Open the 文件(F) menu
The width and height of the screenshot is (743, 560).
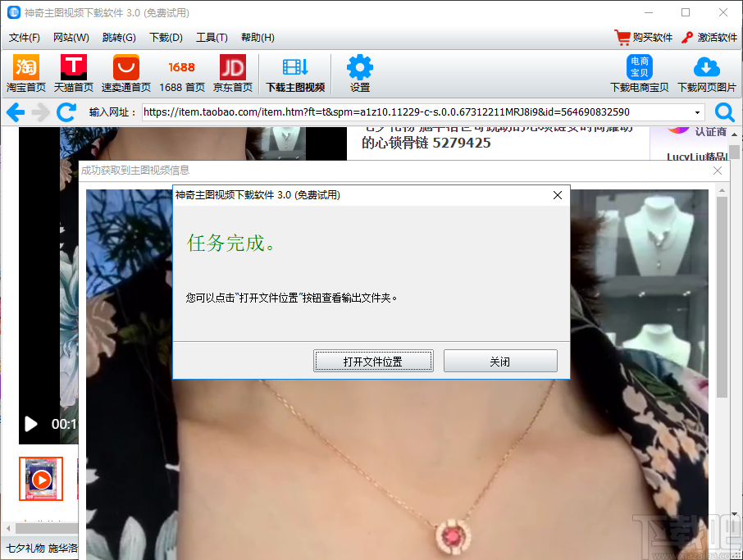(24, 37)
